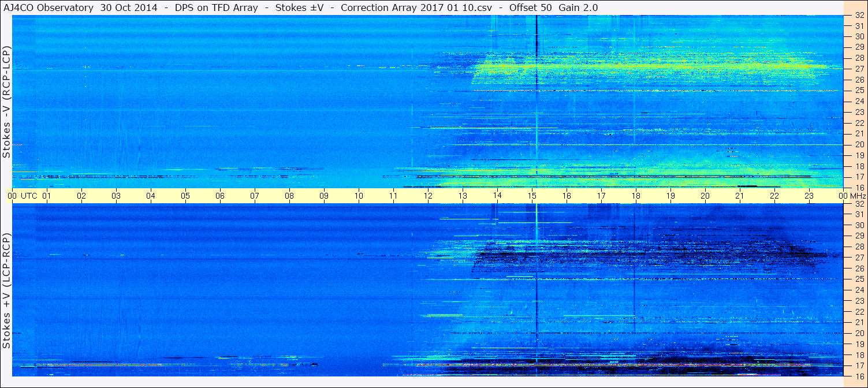Viewport: 868px width, 388px height.
Task: Click the 01 UTC time label
Action: coord(47,196)
